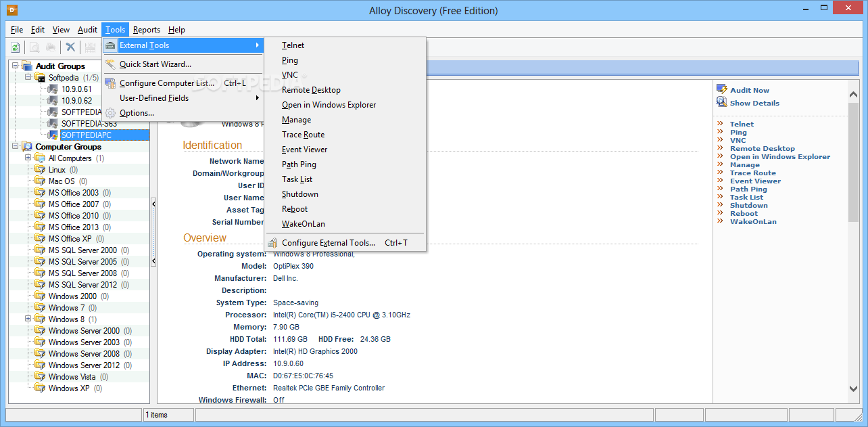868x427 pixels.
Task: Click the Windows 8 group folder icon
Action: coord(40,319)
